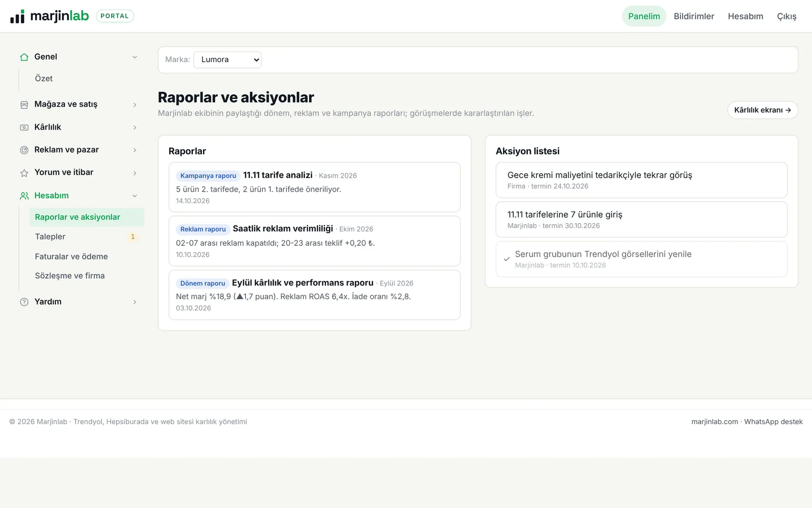
Task: Expand the Yardım section chevron
Action: pos(134,302)
